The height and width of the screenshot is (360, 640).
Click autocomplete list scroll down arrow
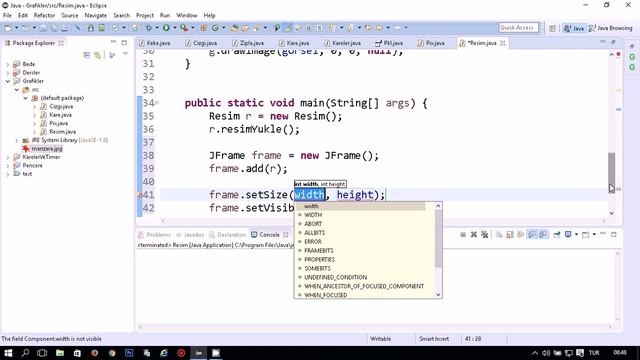438,295
